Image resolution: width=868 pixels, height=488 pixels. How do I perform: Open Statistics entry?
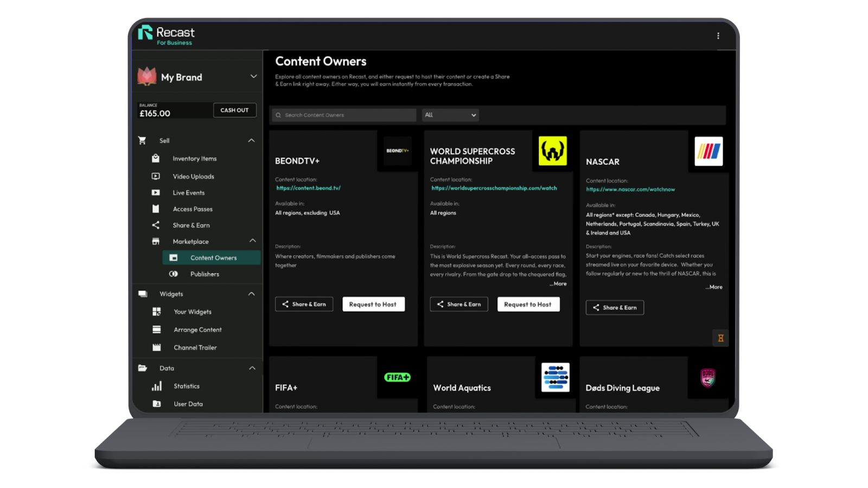tap(187, 386)
